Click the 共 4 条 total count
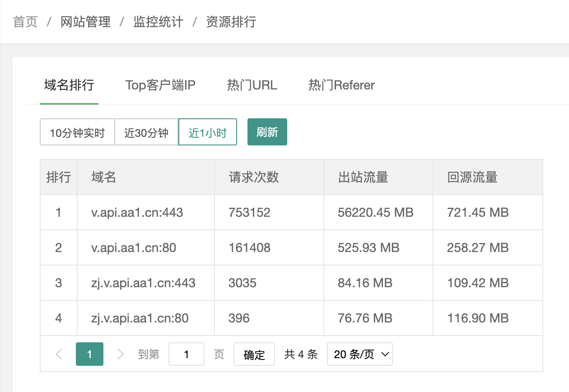Viewport: 569px width, 392px height. [301, 355]
